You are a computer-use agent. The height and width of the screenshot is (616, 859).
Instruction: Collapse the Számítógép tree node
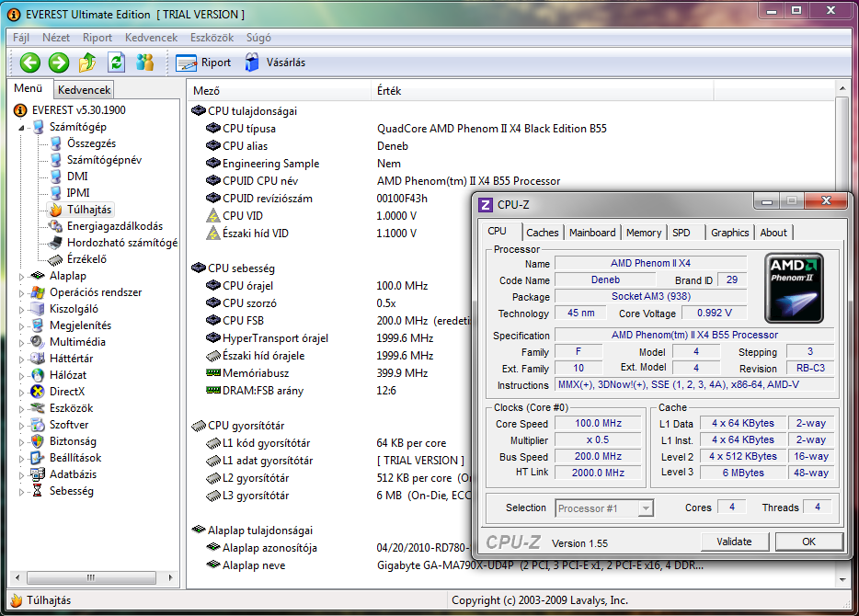(21, 128)
